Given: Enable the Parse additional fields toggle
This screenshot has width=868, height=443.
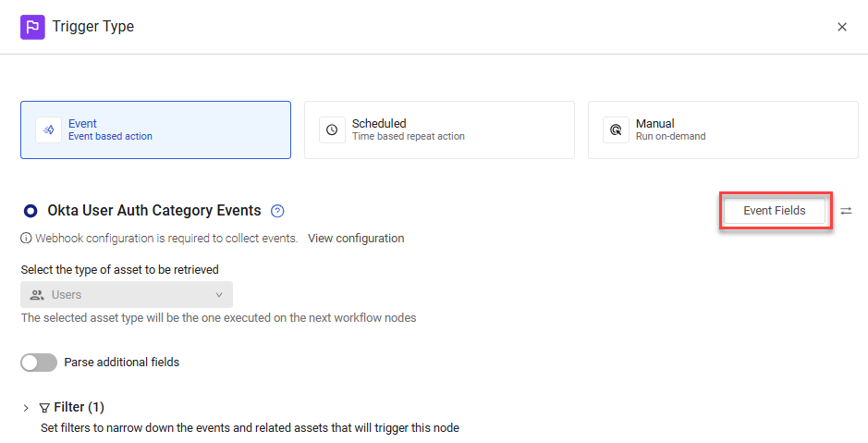Looking at the screenshot, I should pos(39,363).
